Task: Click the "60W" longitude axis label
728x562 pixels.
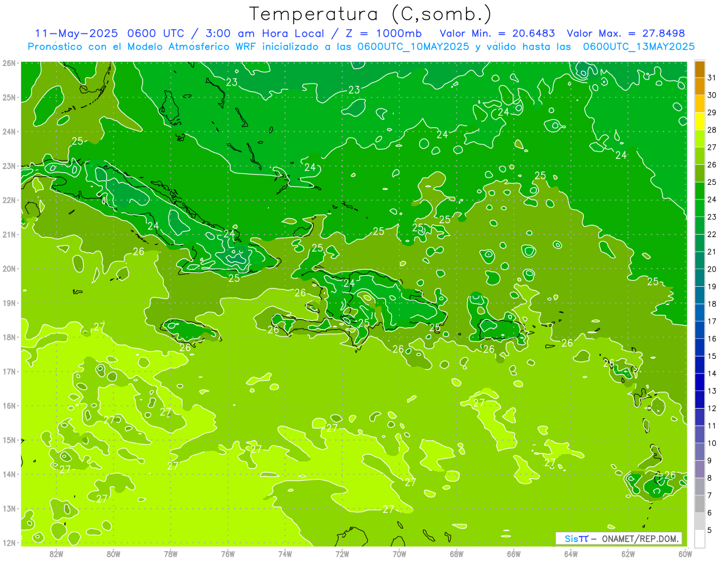Action: click(x=686, y=554)
